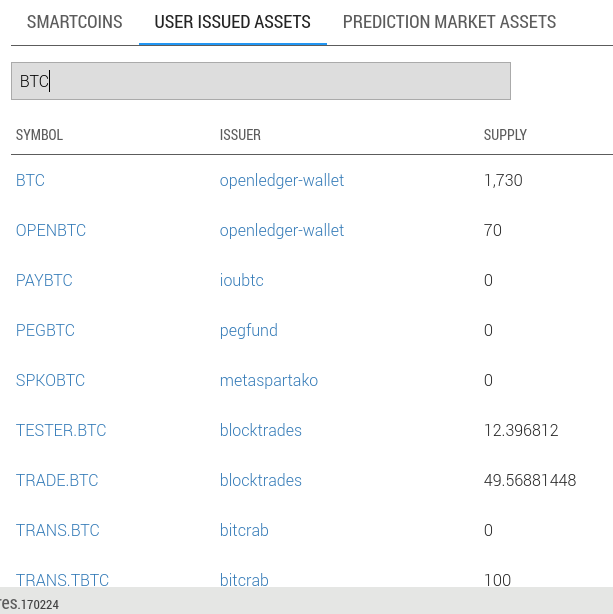Open the PEGBTC asset link
613x614 pixels.
click(x=45, y=331)
